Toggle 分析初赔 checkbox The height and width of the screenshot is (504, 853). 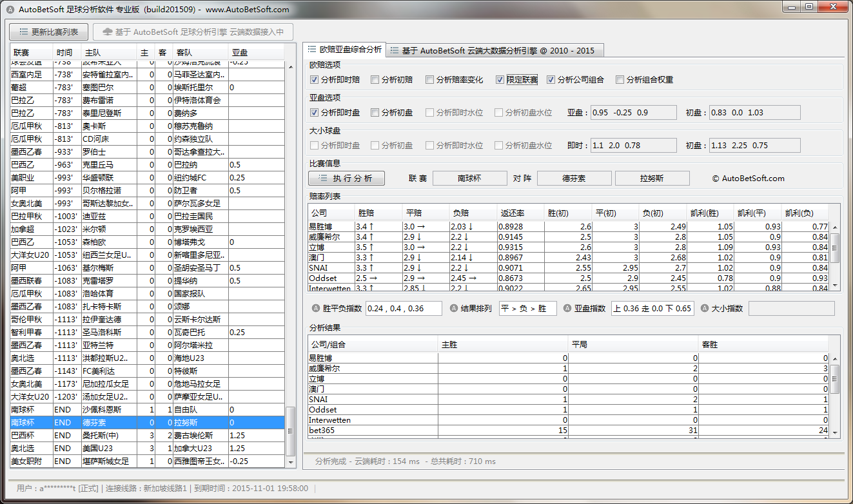pos(375,80)
